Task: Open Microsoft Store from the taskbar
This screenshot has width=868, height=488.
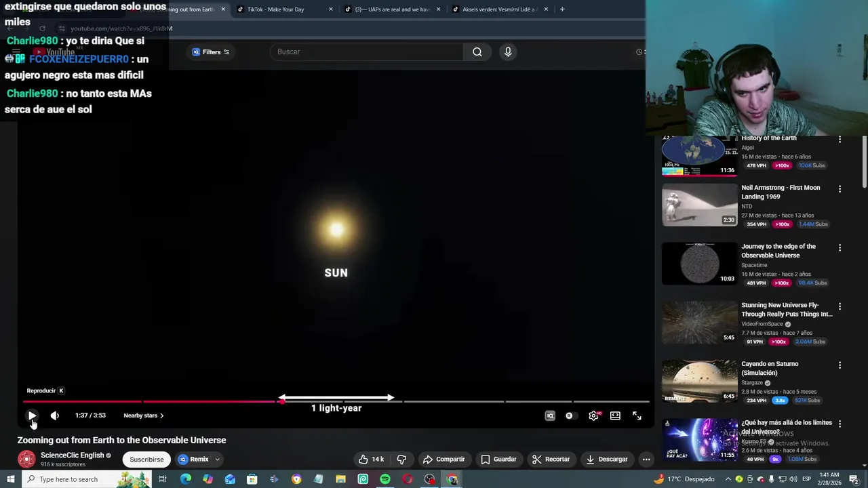Action: tap(252, 479)
